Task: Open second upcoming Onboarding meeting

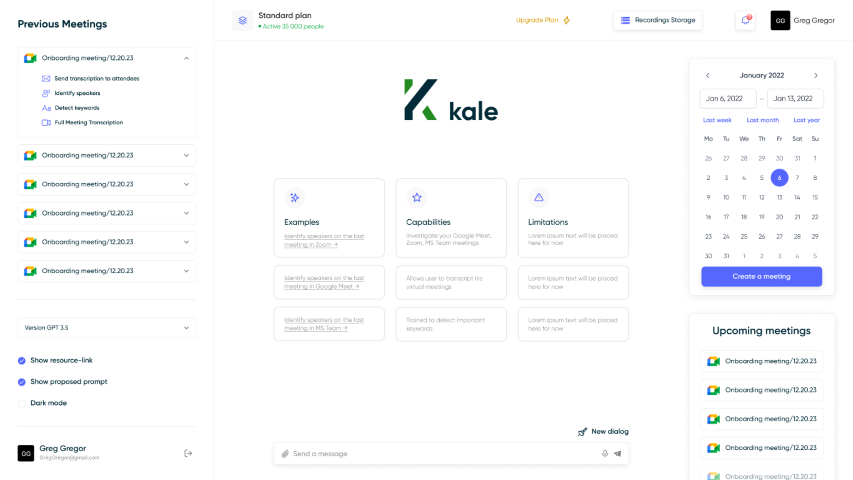Action: 762,390
